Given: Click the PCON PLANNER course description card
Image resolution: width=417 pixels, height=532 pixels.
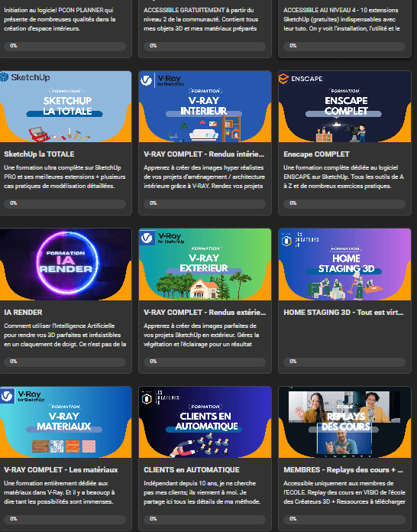Looking at the screenshot, I should point(65,29).
